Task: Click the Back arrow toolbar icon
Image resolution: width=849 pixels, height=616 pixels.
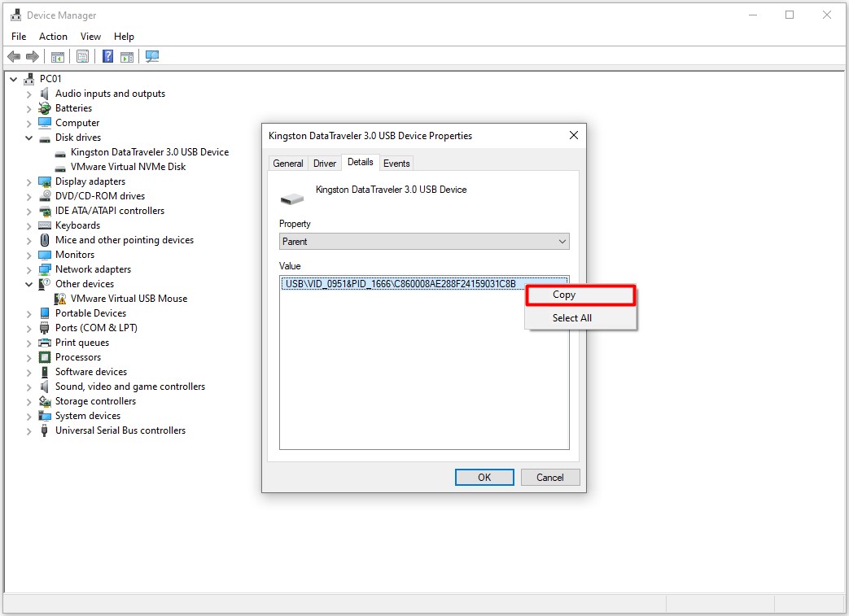Action: 14,56
